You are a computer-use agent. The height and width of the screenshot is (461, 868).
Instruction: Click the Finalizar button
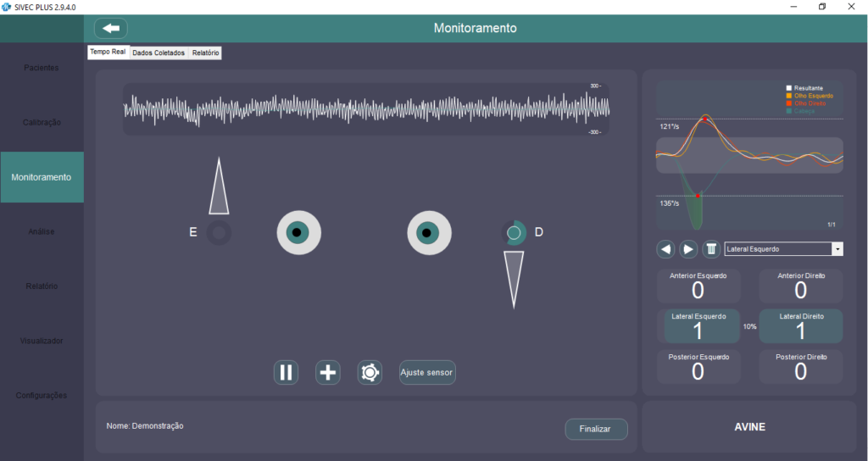click(596, 429)
